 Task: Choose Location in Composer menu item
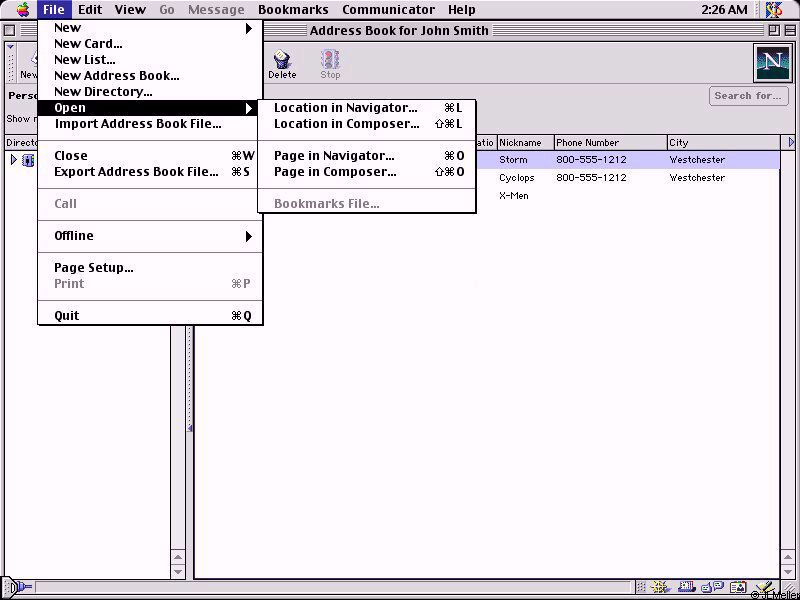point(346,124)
